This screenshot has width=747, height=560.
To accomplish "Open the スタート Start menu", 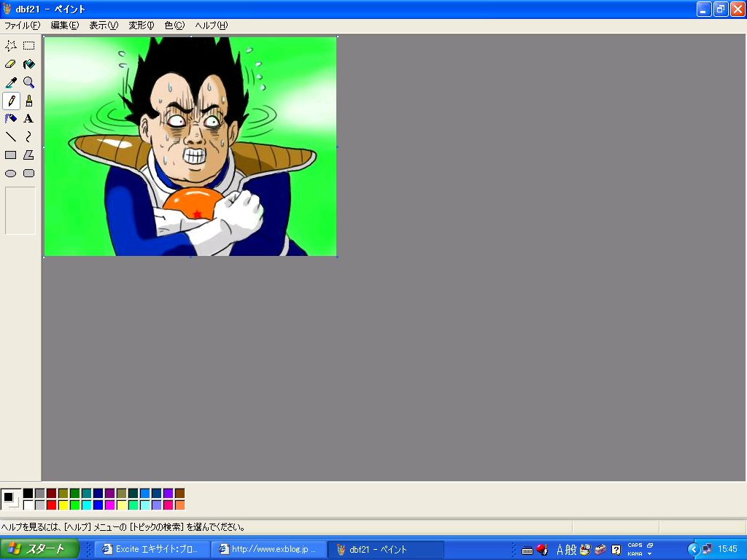I will (x=39, y=549).
